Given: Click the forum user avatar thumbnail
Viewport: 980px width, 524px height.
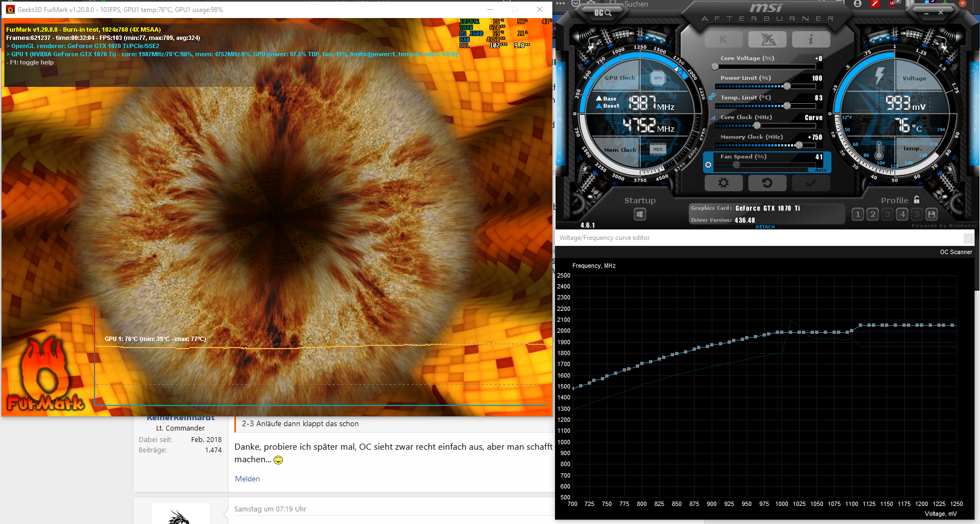Looking at the screenshot, I should pos(180,514).
